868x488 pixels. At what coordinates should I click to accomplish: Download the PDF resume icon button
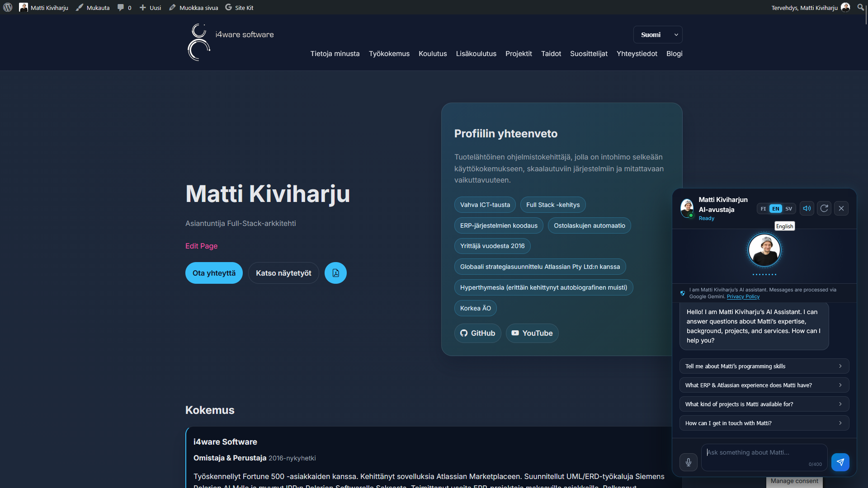click(335, 273)
